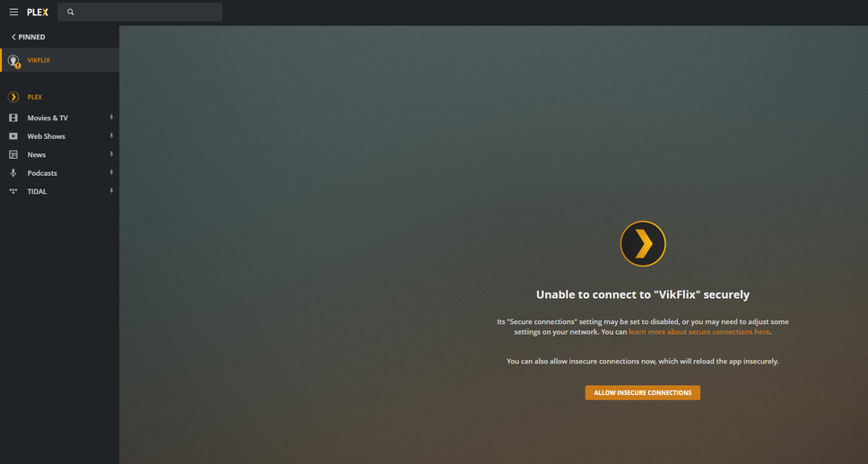Click the Unable to connect heading

coord(643,294)
